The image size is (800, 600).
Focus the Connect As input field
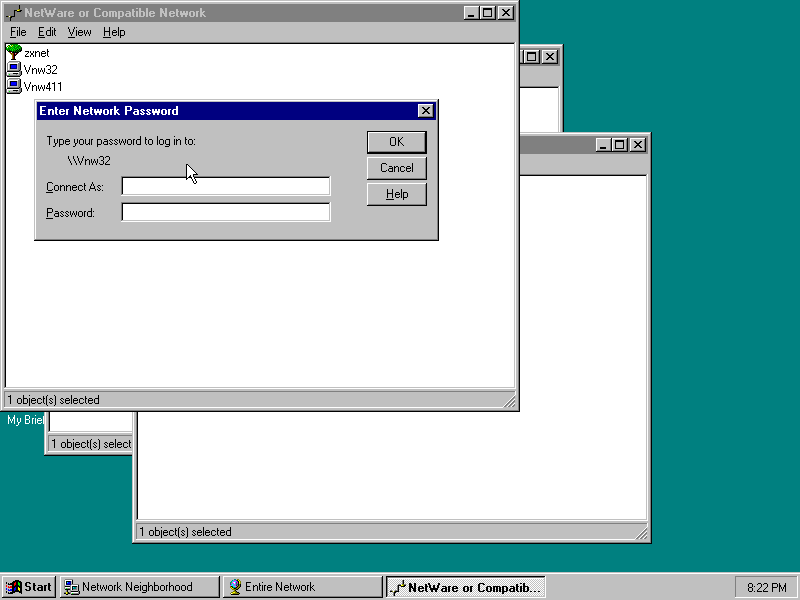tap(226, 186)
